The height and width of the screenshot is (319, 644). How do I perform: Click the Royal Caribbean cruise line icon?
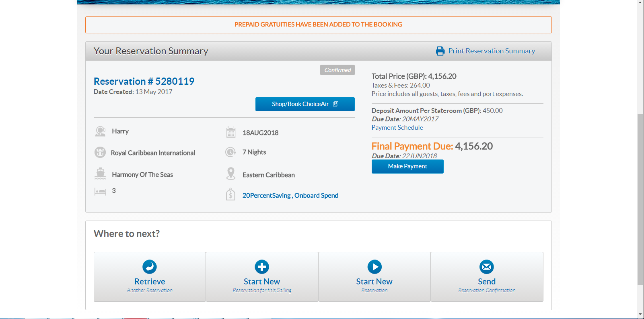coord(100,153)
